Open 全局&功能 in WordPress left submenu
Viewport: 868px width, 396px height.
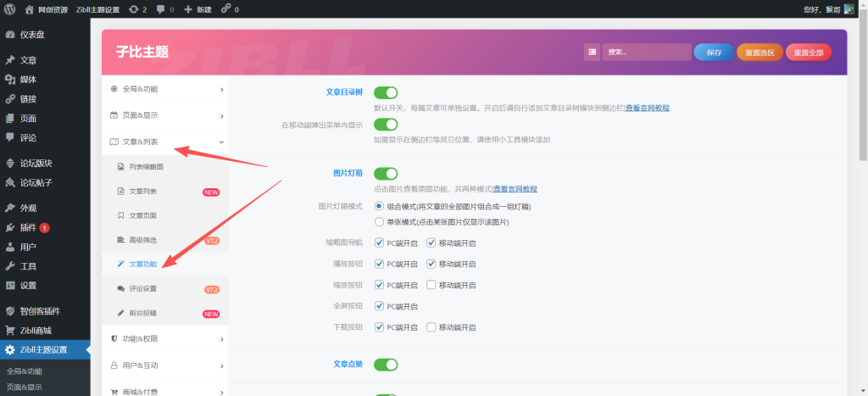pos(25,371)
